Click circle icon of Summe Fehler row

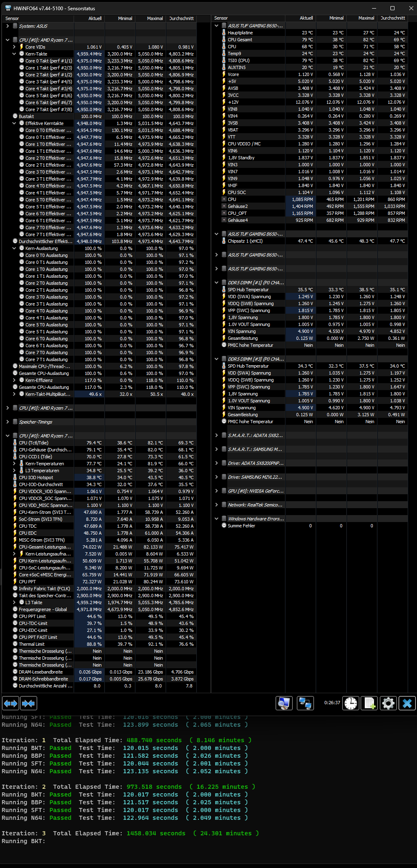point(224,526)
